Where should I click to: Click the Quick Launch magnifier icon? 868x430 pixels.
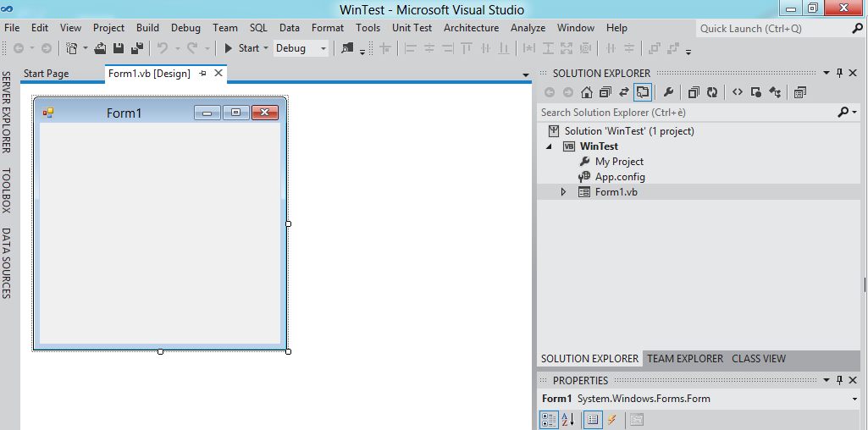tap(857, 28)
